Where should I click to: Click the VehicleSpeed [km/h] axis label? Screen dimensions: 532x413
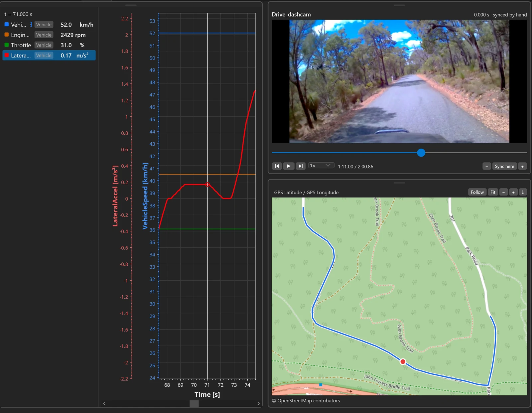[x=145, y=196]
